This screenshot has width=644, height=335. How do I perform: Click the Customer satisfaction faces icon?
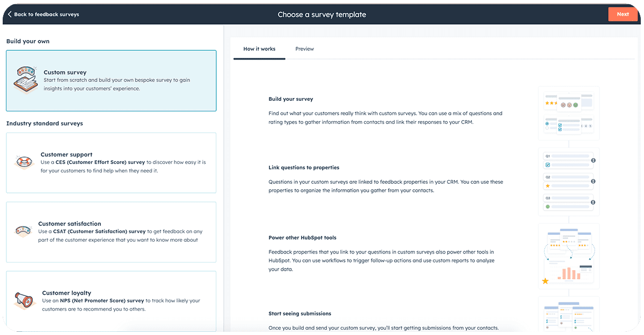coord(24,232)
